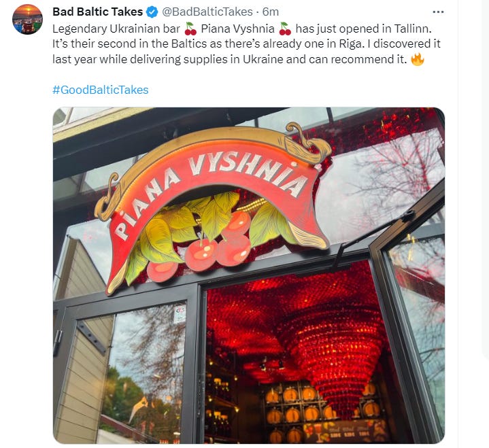489x448 pixels.
Task: Visit the @BadBalticTakes handle link
Action: click(207, 12)
